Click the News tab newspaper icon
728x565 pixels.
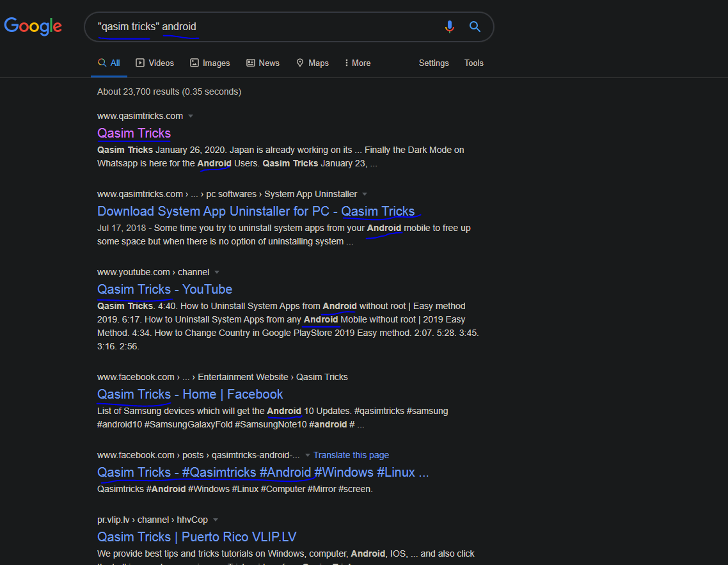click(x=251, y=63)
